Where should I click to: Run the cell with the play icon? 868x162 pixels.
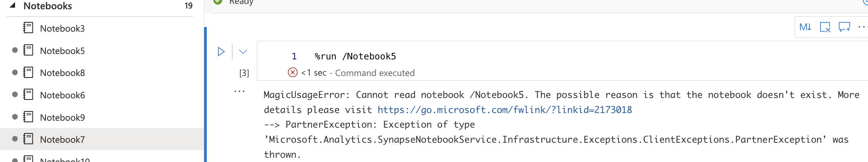pyautogui.click(x=221, y=52)
